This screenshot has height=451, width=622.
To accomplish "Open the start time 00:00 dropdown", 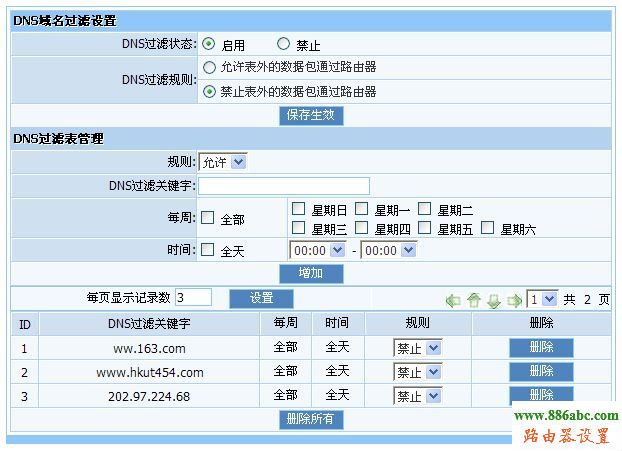I will coord(318,250).
